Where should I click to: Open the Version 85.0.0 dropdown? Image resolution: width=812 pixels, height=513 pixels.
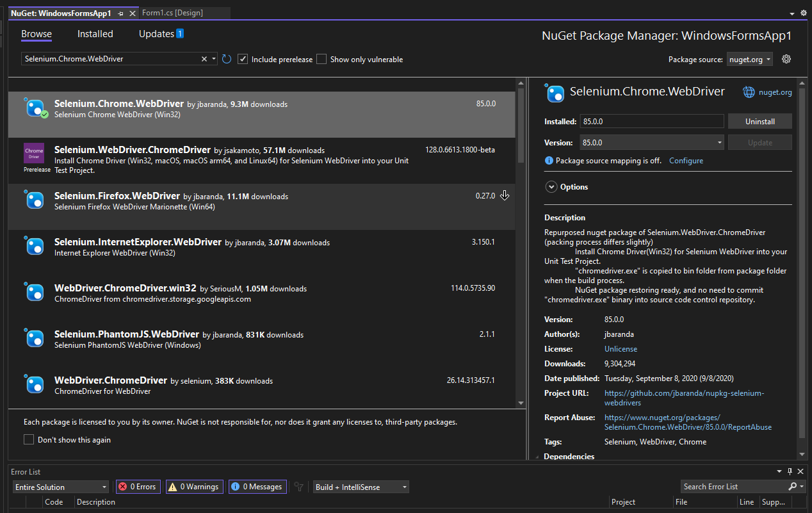pos(652,143)
